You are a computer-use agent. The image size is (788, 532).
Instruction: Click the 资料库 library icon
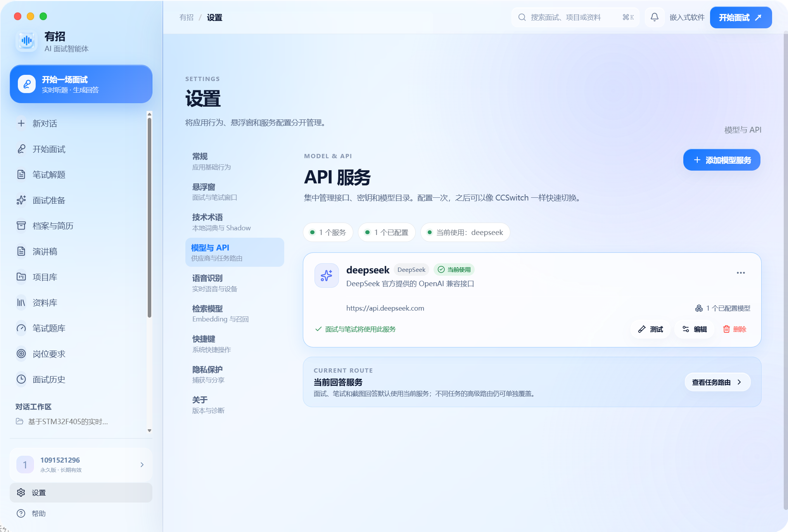pos(21,302)
